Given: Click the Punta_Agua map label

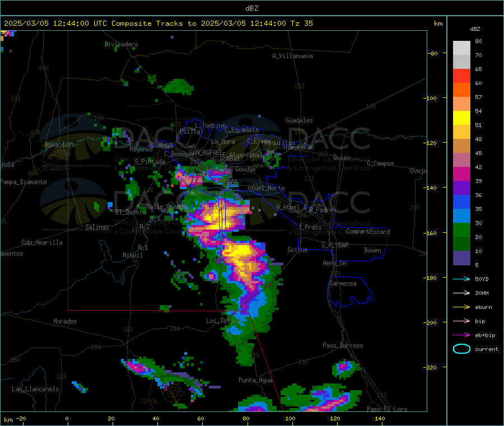Looking at the screenshot, I should click(255, 380).
